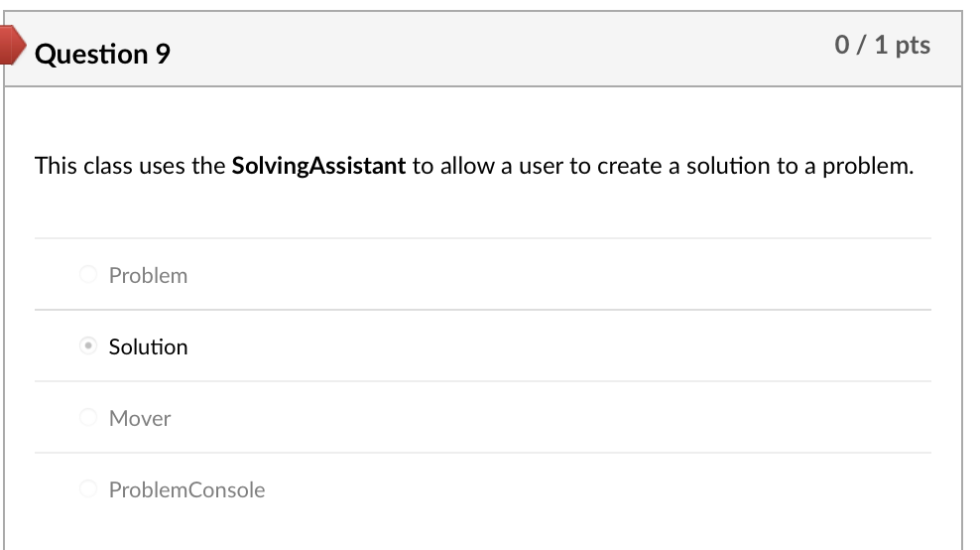The height and width of the screenshot is (550, 980).
Task: Click the ProblemConsole answer label
Action: (186, 489)
